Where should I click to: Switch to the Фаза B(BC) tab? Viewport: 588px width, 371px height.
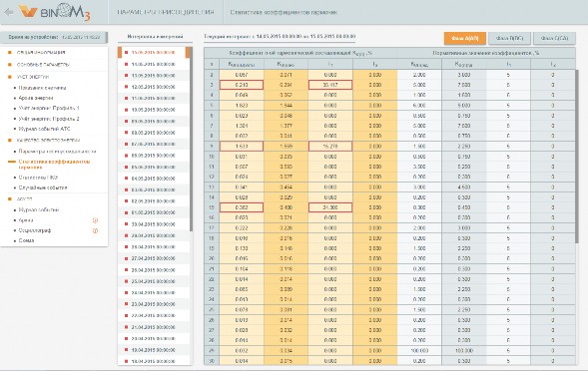(509, 38)
